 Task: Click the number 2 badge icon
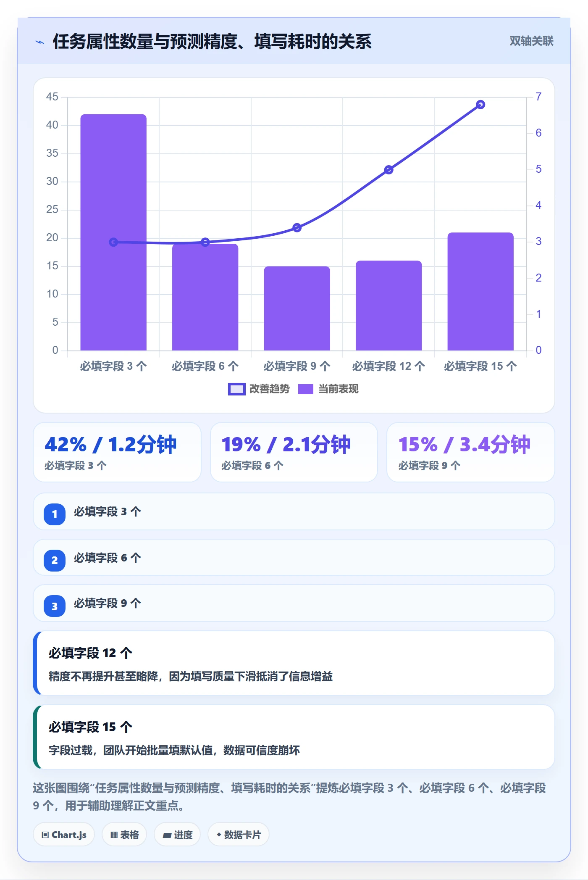pos(55,560)
